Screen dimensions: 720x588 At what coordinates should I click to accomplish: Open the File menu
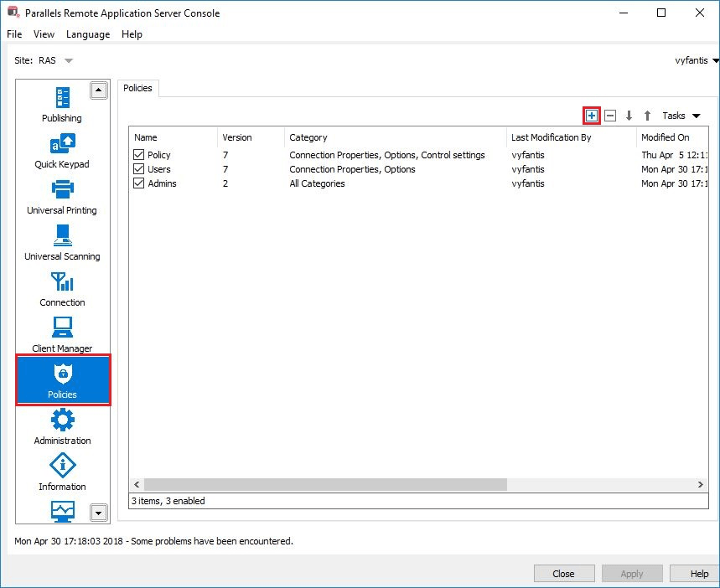pyautogui.click(x=14, y=34)
